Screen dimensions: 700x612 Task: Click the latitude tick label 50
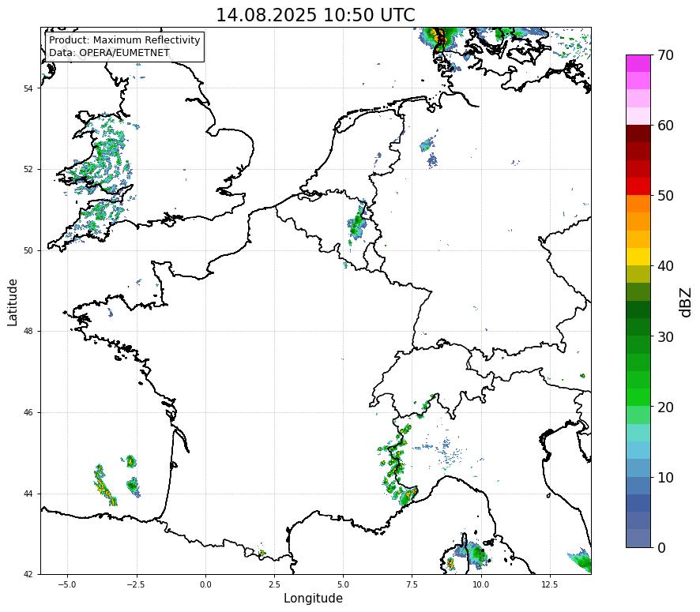coord(28,250)
